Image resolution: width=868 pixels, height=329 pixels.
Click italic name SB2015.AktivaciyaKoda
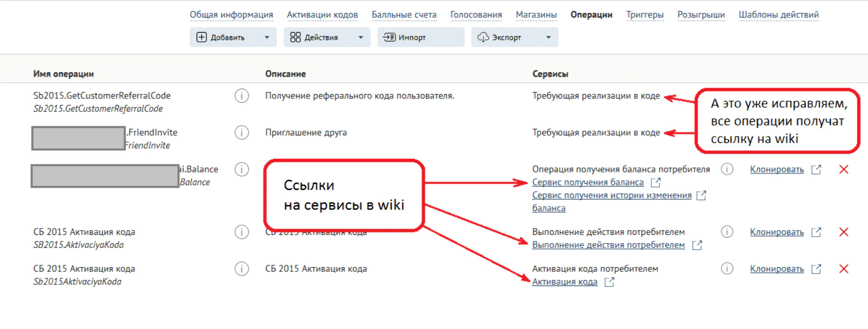click(x=78, y=245)
